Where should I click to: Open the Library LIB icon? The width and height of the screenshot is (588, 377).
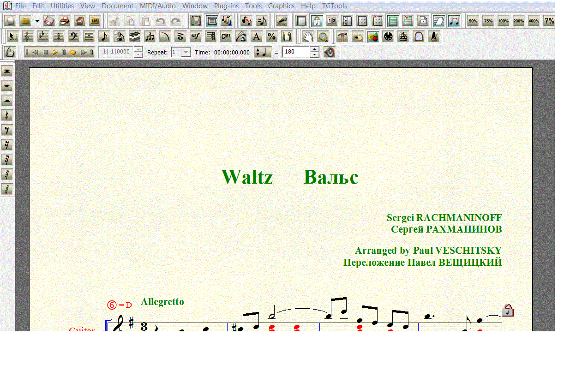(95, 21)
